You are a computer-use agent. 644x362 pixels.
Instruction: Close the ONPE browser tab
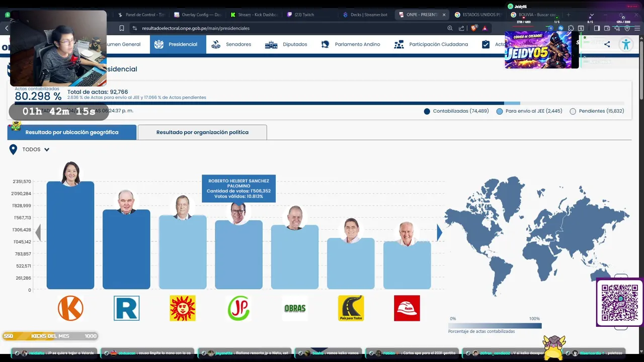pyautogui.click(x=444, y=15)
